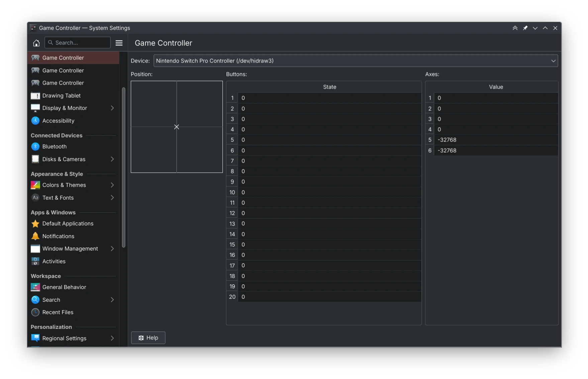Open Activities settings

(x=73, y=261)
